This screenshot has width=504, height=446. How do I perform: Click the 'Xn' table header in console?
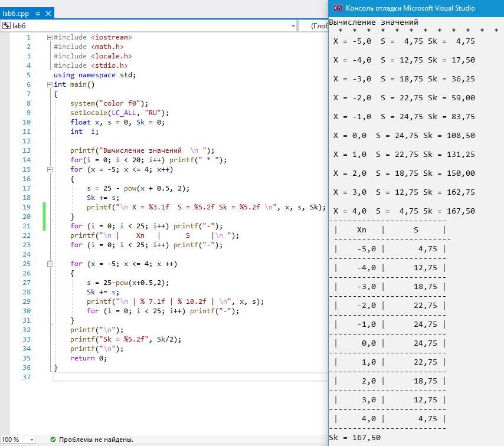(x=362, y=230)
